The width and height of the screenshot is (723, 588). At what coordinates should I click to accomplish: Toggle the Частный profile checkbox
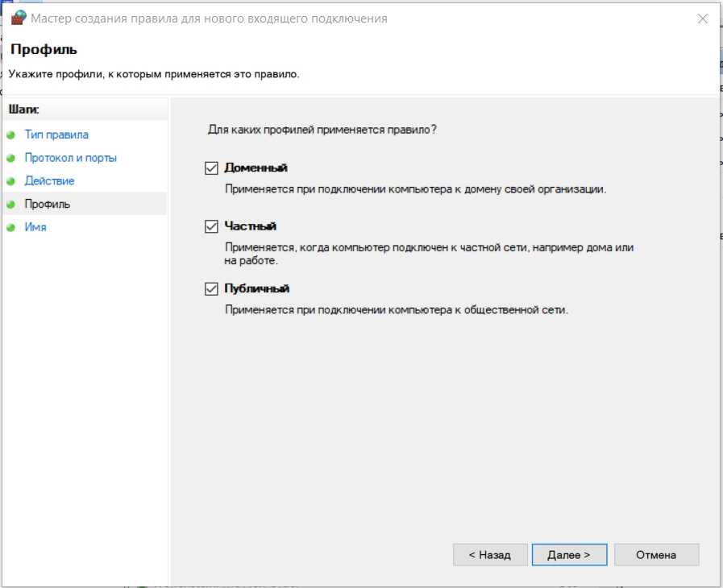(212, 227)
